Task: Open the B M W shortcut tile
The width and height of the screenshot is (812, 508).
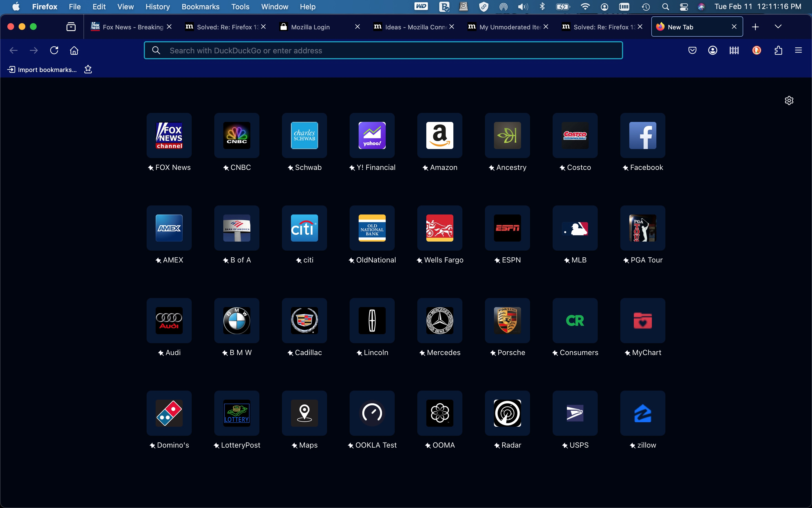Action: coord(237,321)
